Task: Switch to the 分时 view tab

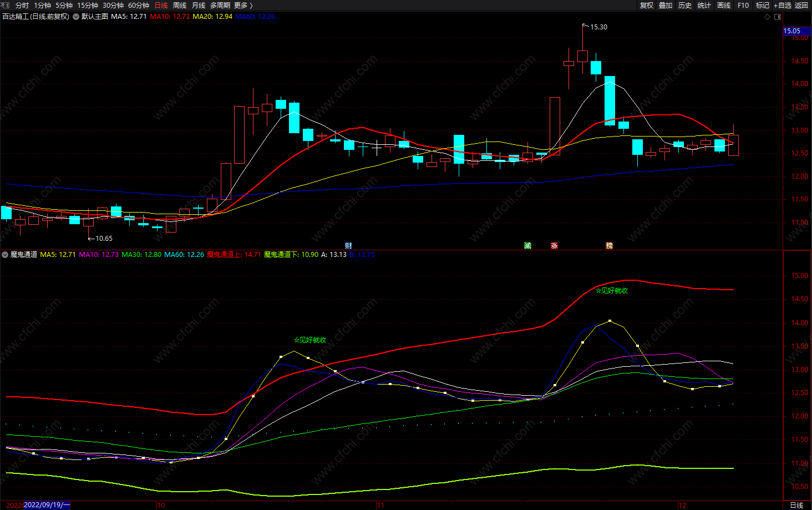Action: 22,5
